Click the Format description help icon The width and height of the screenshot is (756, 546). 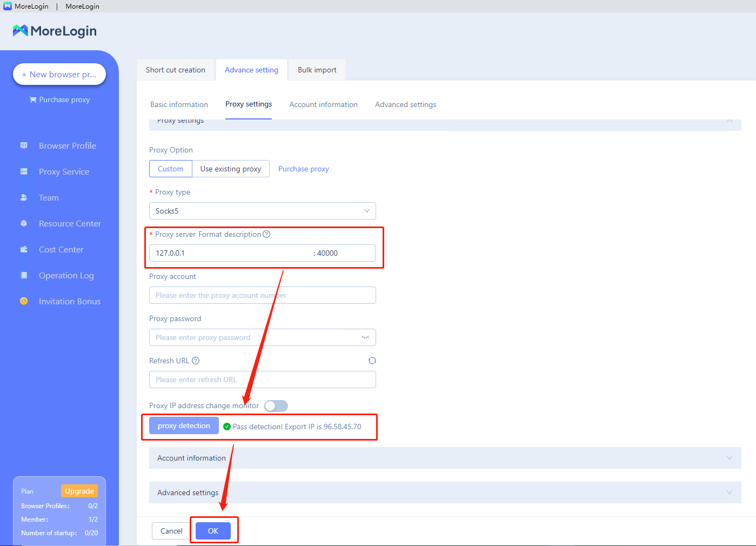click(x=266, y=234)
